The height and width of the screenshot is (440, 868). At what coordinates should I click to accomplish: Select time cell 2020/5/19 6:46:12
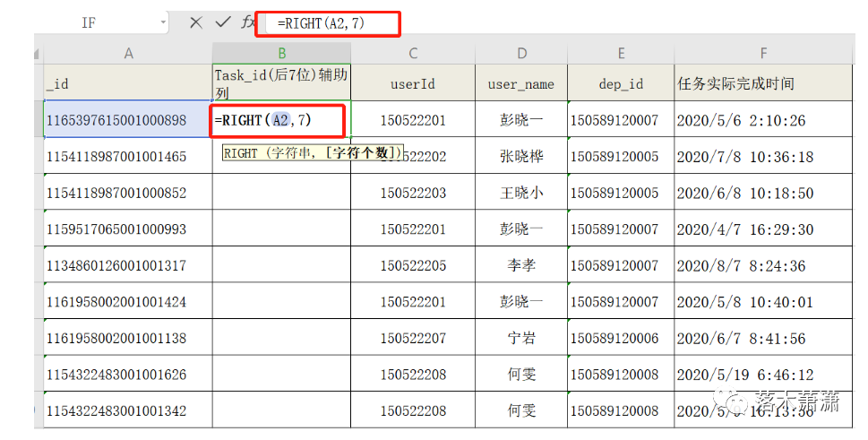[x=763, y=374]
